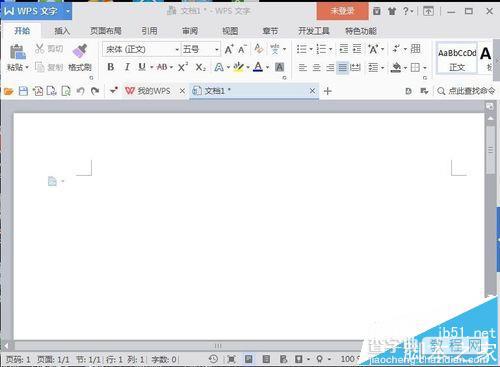Click the 未登录 login button

click(342, 11)
